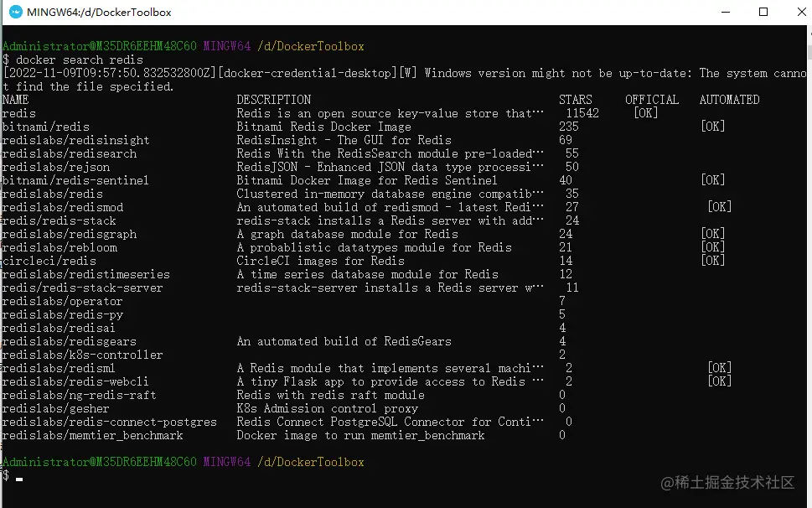Select the 'redislabs/redis-connect-postgres' image name
Image resolution: width=812 pixels, height=508 pixels.
pyautogui.click(x=109, y=422)
